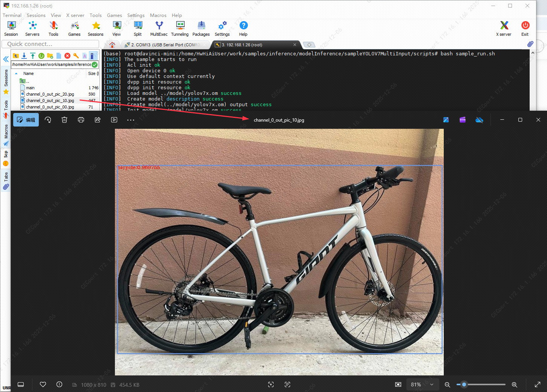Open the Terminal menu

tap(12, 15)
